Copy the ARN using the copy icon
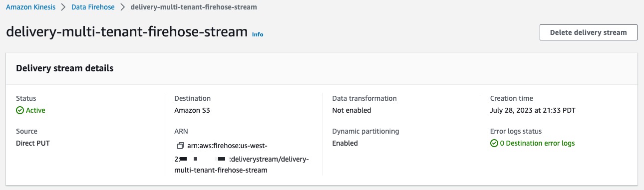The image size is (644, 190). coord(181,146)
